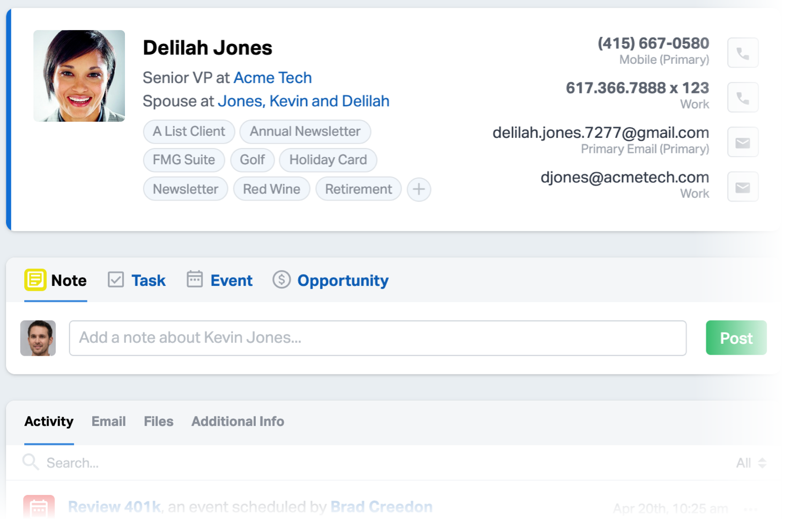
Task: Click the magnifier icon in the activity search
Action: 31,462
